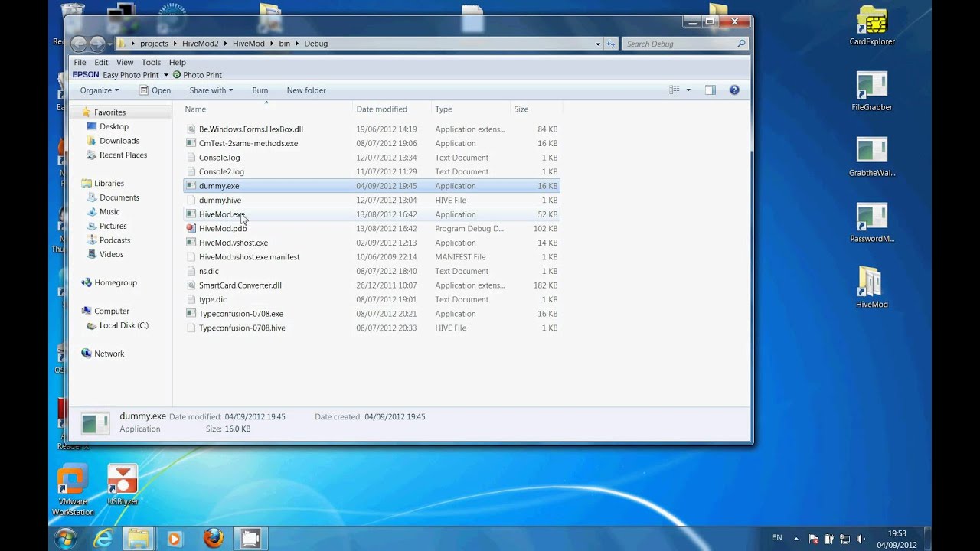Select Recent Places in navigation pane
Image resolution: width=980 pixels, height=551 pixels.
[x=123, y=155]
